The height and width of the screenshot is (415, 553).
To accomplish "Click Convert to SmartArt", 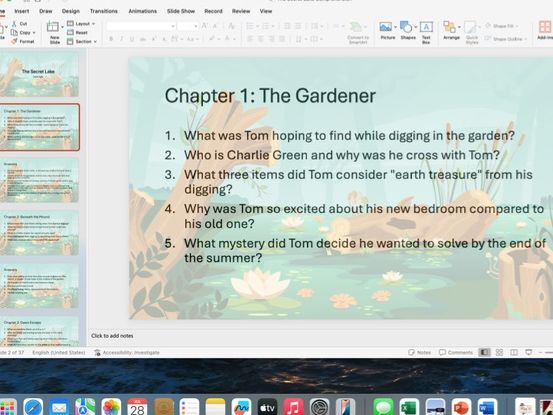I will (x=358, y=33).
